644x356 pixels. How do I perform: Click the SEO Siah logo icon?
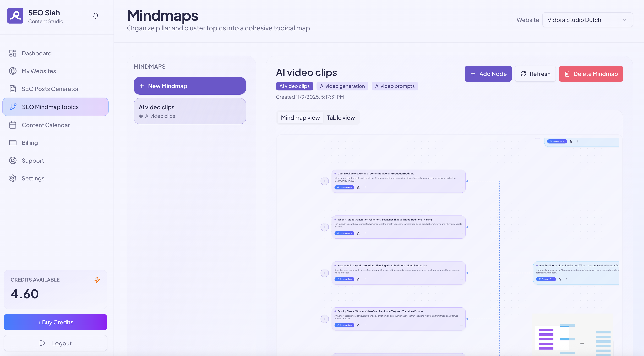[15, 16]
